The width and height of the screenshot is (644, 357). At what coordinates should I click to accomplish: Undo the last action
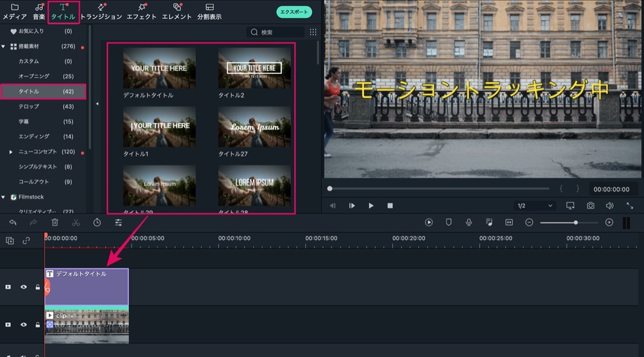click(x=13, y=222)
